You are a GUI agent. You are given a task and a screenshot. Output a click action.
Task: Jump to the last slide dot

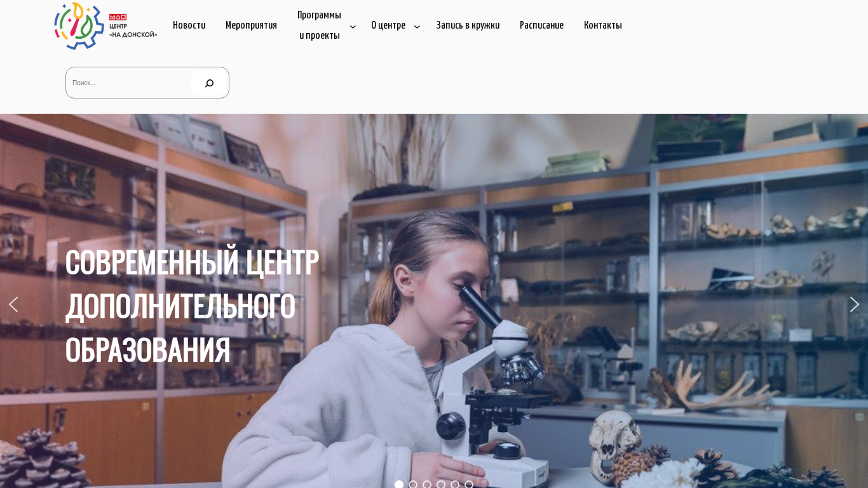click(x=469, y=484)
